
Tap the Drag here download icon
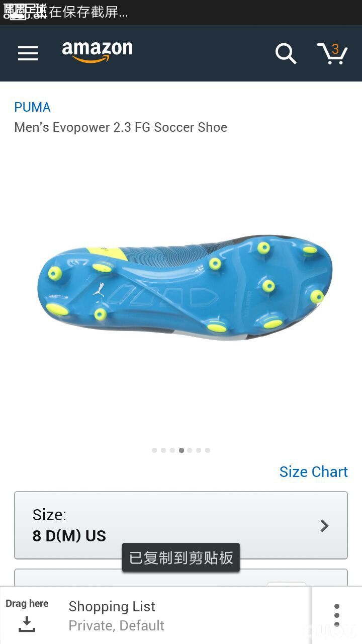27,624
